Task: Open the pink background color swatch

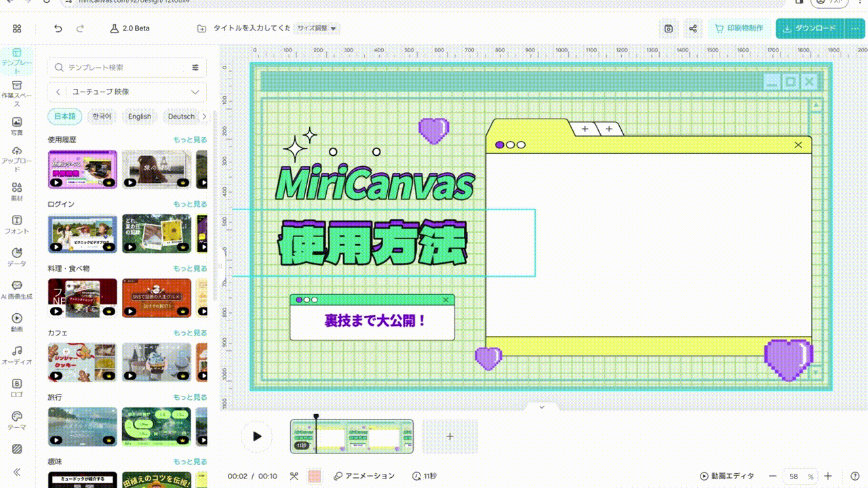Action: 314,476
